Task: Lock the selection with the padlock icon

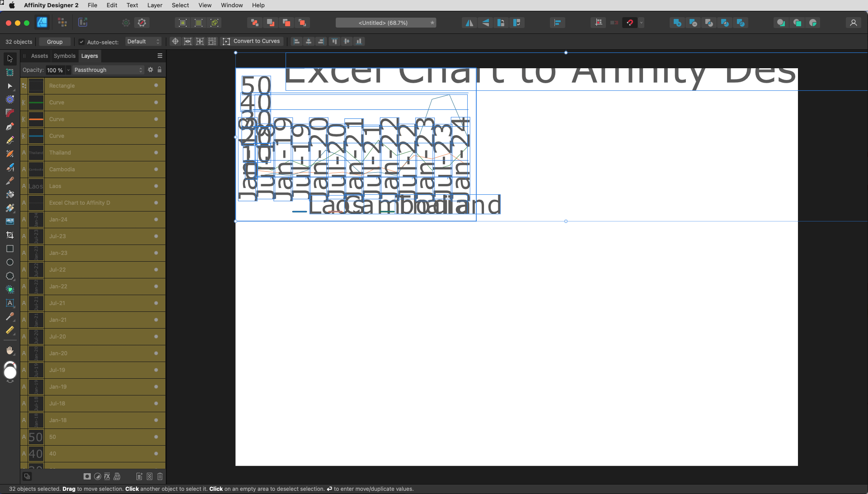Action: [x=160, y=70]
